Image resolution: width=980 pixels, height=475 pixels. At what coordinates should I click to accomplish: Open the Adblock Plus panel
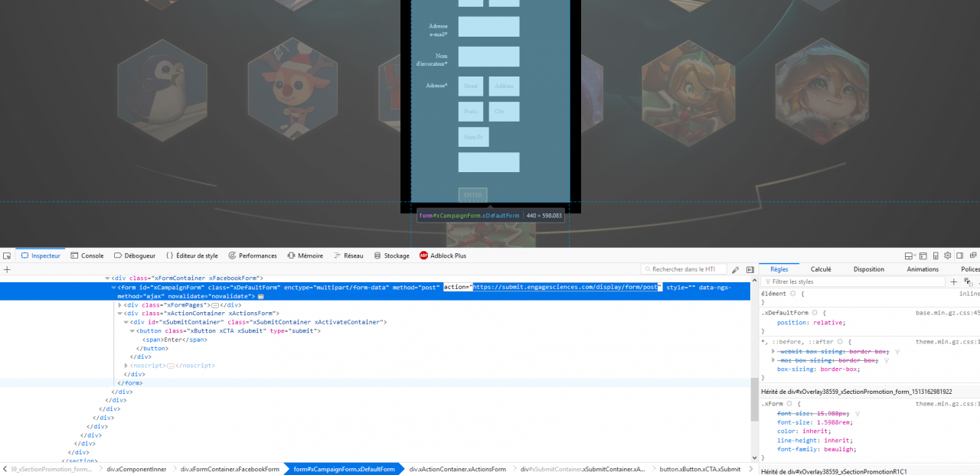pyautogui.click(x=443, y=255)
